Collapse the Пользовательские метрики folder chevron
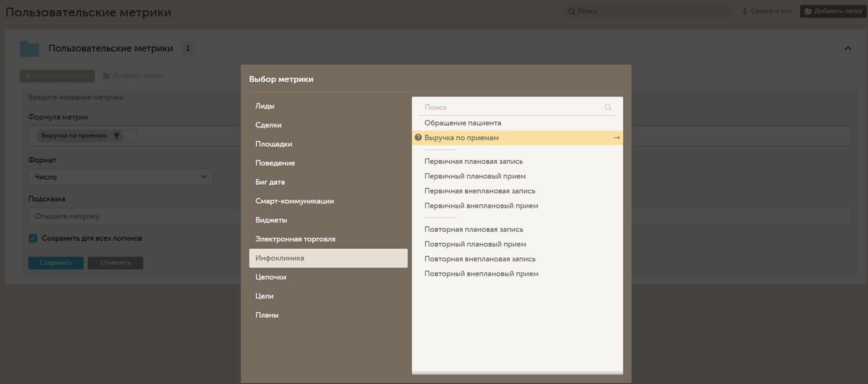 click(x=848, y=48)
